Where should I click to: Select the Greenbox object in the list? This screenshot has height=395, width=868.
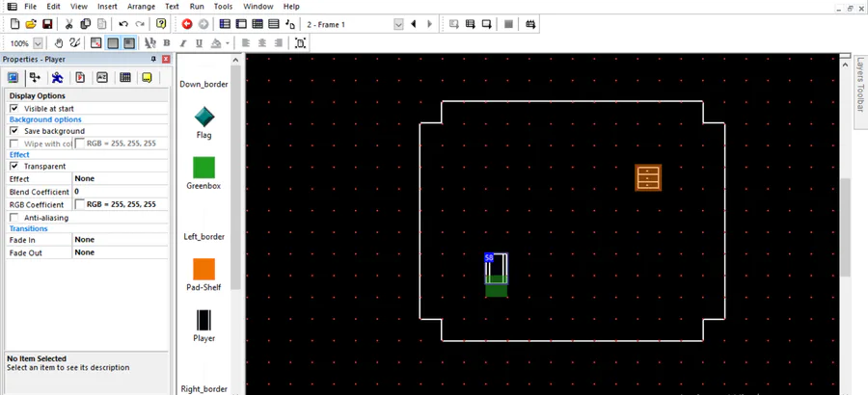(203, 173)
